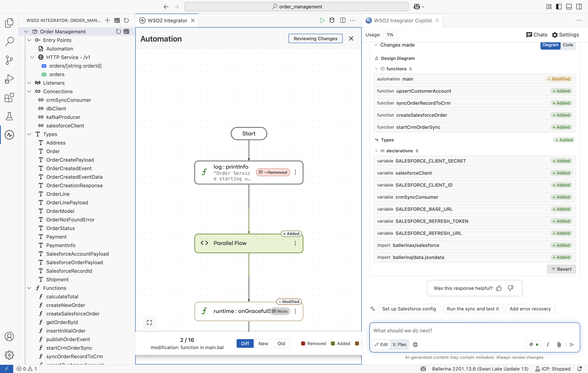Click the red Removed legend swatch

[x=303, y=343]
